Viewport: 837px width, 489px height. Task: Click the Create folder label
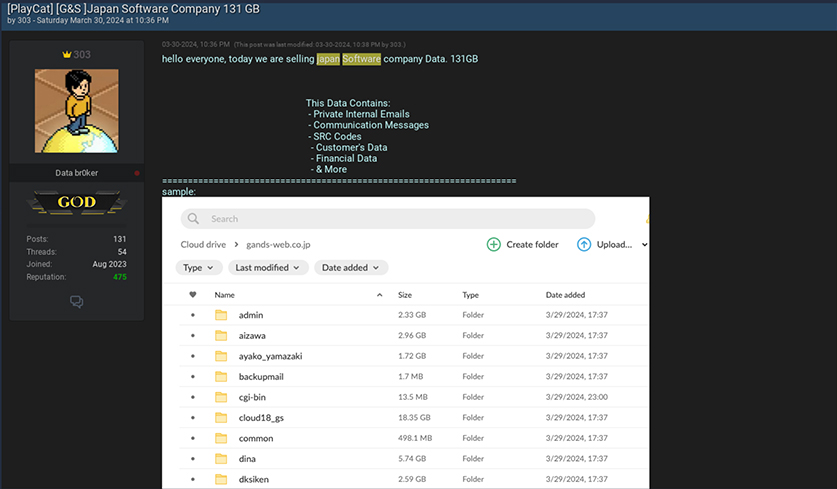532,244
